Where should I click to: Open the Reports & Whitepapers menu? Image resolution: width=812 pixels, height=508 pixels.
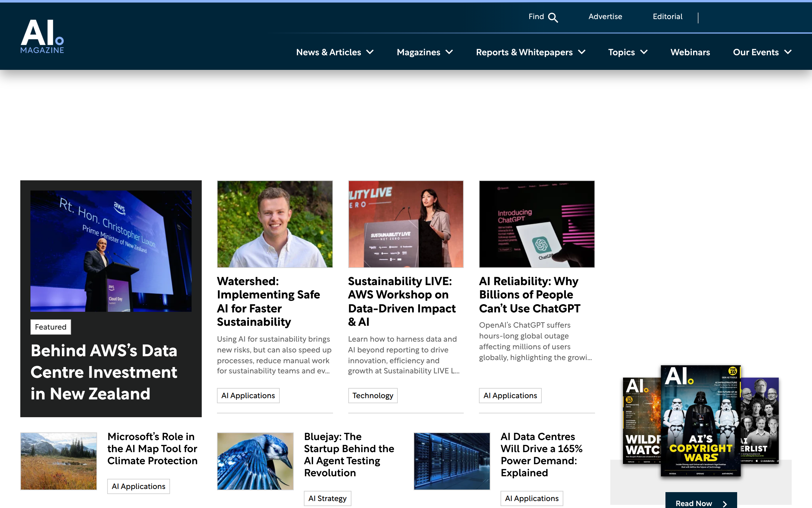click(x=524, y=52)
